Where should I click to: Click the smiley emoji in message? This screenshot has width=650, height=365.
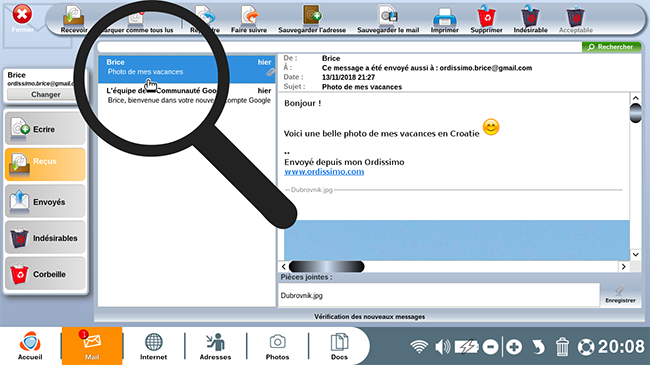491,127
